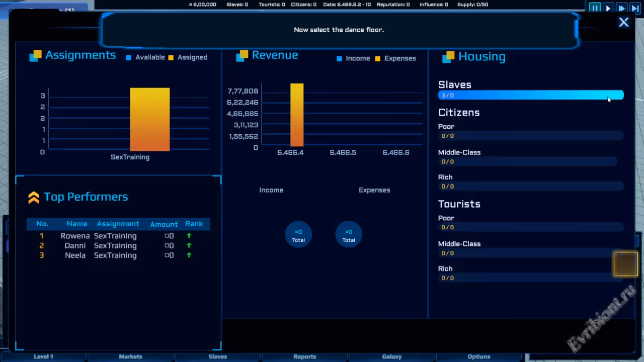
Task: Click the Top Performers chevron icon
Action: (x=34, y=198)
